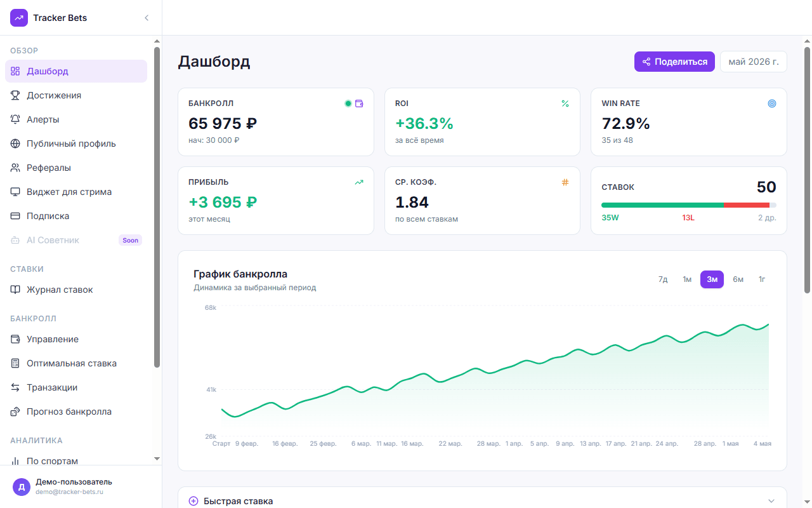
Task: Click the people icon next to Рефералы
Action: 15,168
